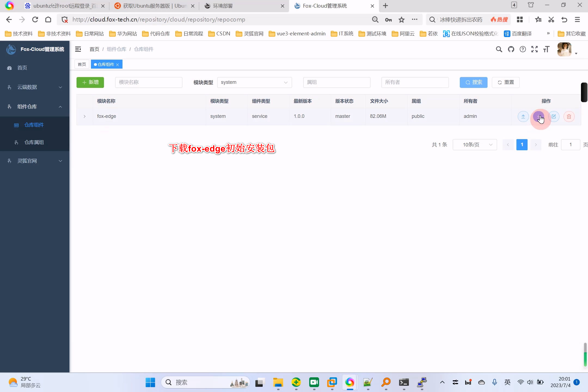Click the bookmark star icon in address bar
The height and width of the screenshot is (392, 588).
402,20
